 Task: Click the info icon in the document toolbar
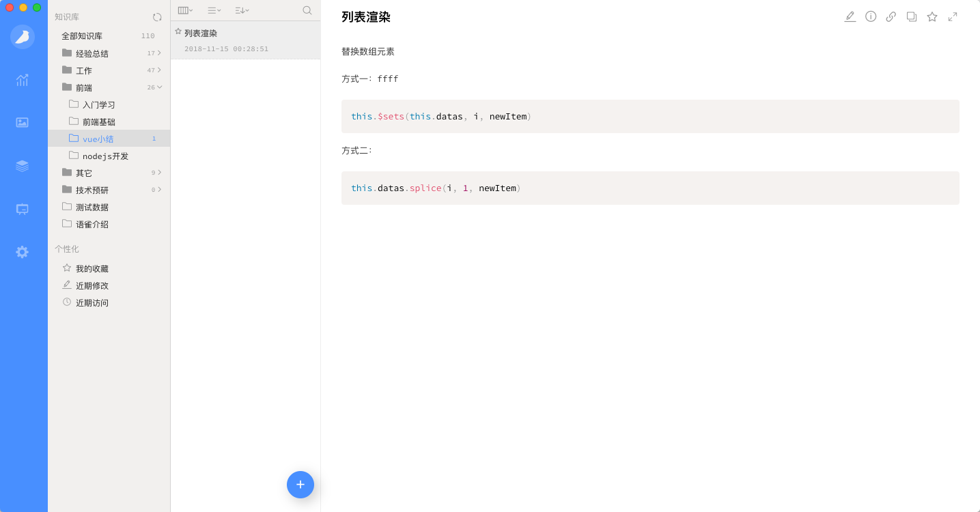[870, 16]
